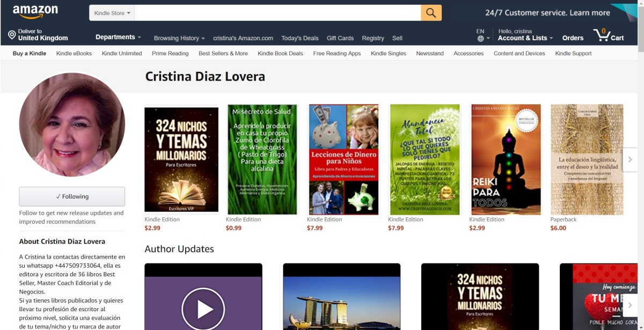Click the search text field
This screenshot has height=330, width=644.
point(277,13)
